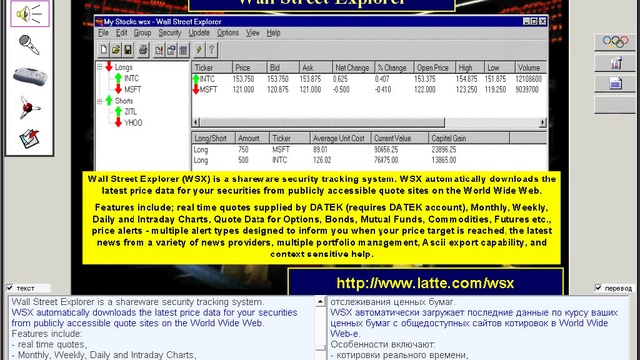The height and width of the screenshot is (360, 640).
Task: Click the 23896.25 capital gain value
Action: (x=444, y=150)
